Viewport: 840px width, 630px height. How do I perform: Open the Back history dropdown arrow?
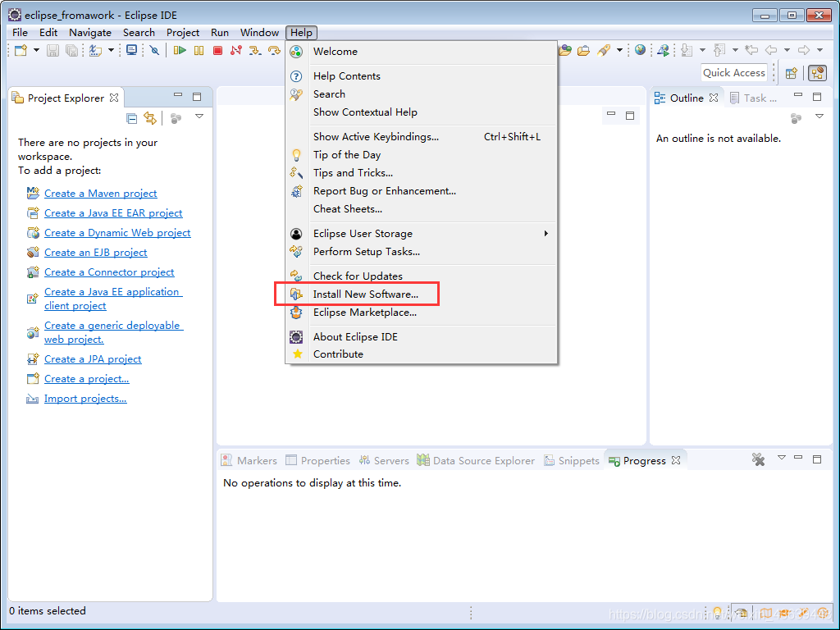pos(787,50)
